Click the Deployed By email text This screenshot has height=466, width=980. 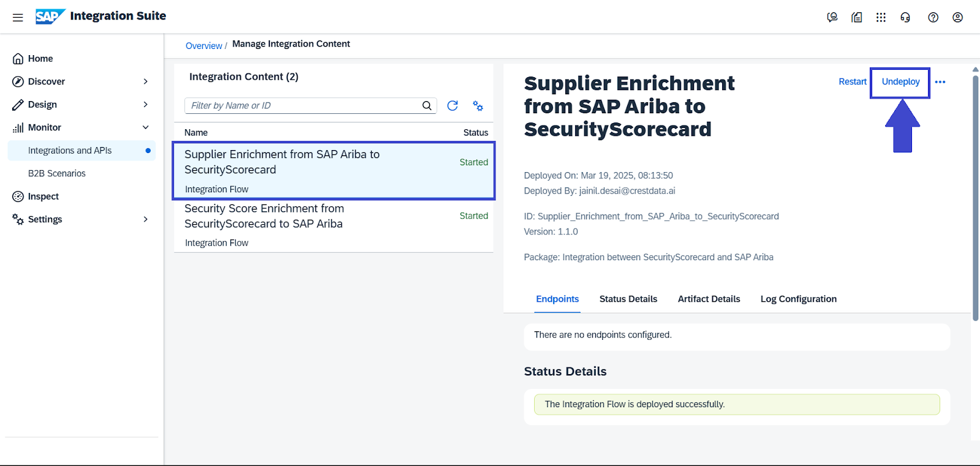click(x=600, y=191)
